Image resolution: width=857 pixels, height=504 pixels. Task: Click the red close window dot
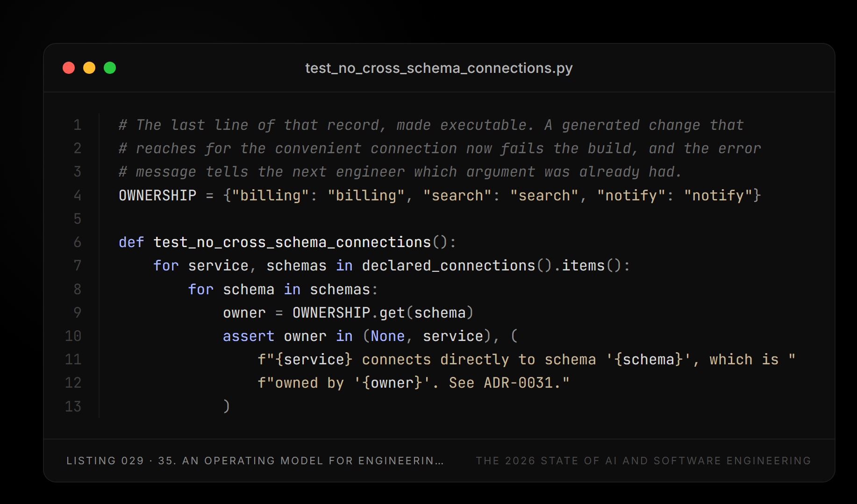point(69,68)
